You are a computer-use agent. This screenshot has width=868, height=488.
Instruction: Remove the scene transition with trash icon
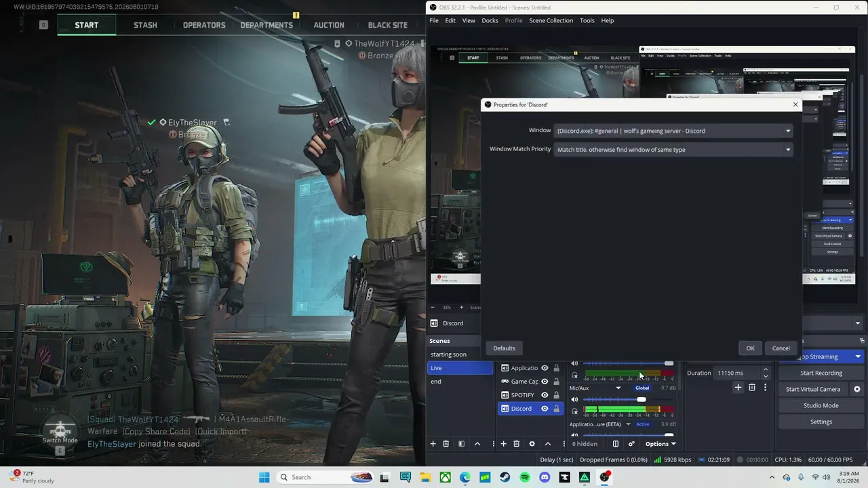point(752,388)
